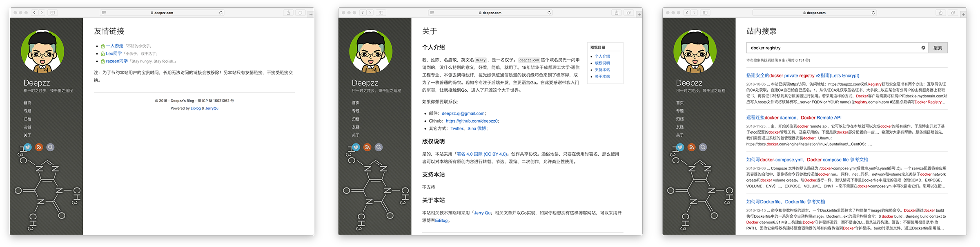Screen dimensions: 980x247
Task: Click the 'docker registry' search input field
Action: 833,48
